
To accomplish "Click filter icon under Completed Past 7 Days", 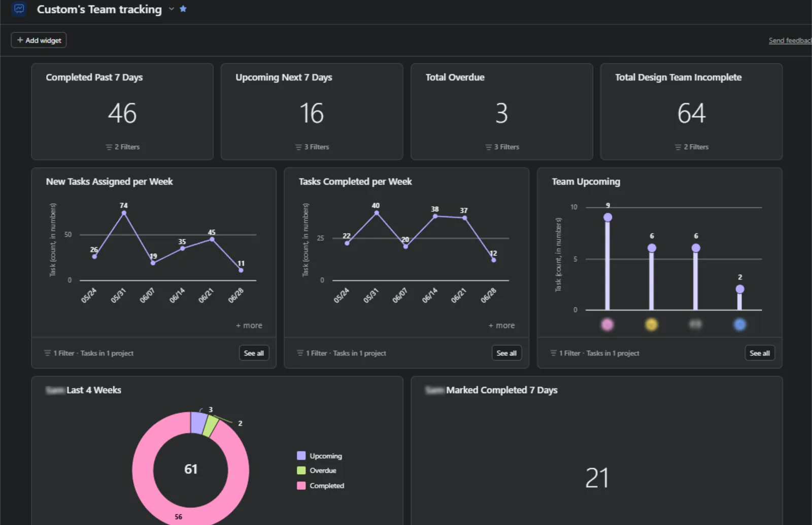I will point(109,147).
